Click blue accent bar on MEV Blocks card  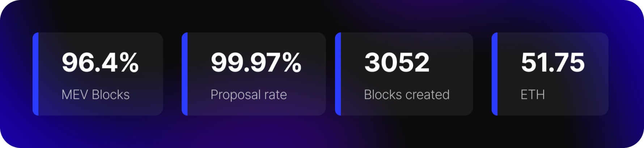click(x=35, y=74)
